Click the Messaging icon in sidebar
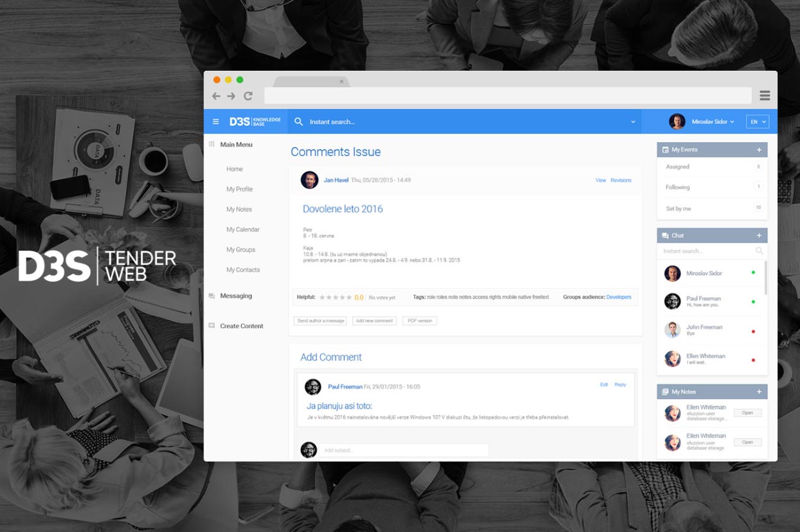This screenshot has width=800, height=532. (x=212, y=296)
